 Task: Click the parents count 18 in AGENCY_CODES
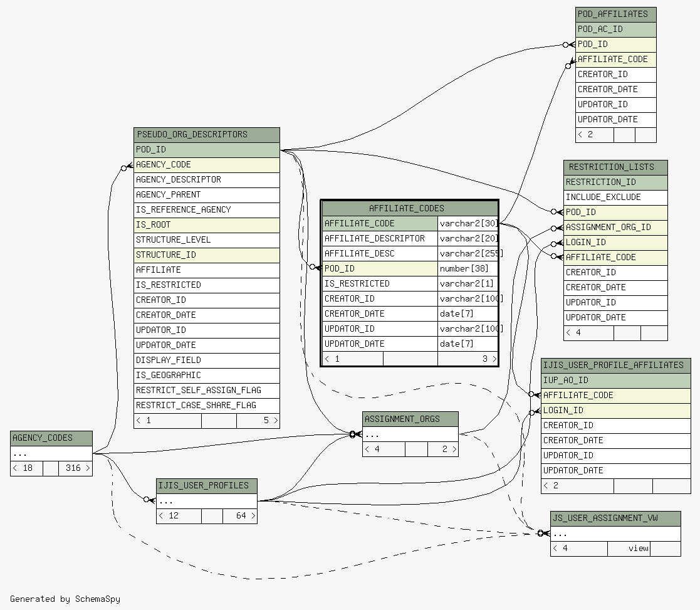(x=27, y=468)
